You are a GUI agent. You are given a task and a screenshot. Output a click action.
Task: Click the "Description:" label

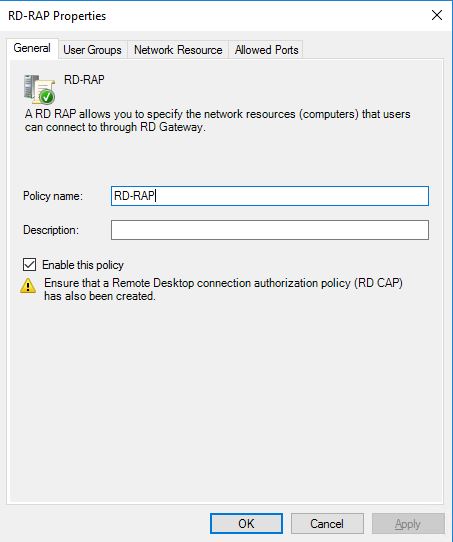click(51, 230)
